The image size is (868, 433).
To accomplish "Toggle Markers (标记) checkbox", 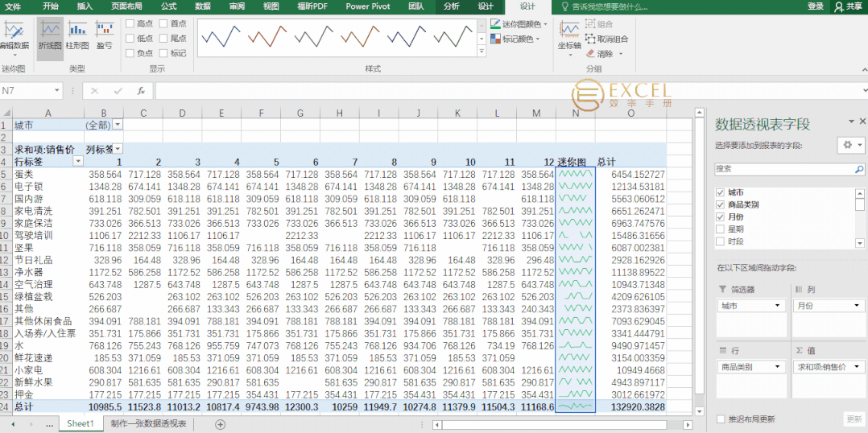I will (x=164, y=53).
